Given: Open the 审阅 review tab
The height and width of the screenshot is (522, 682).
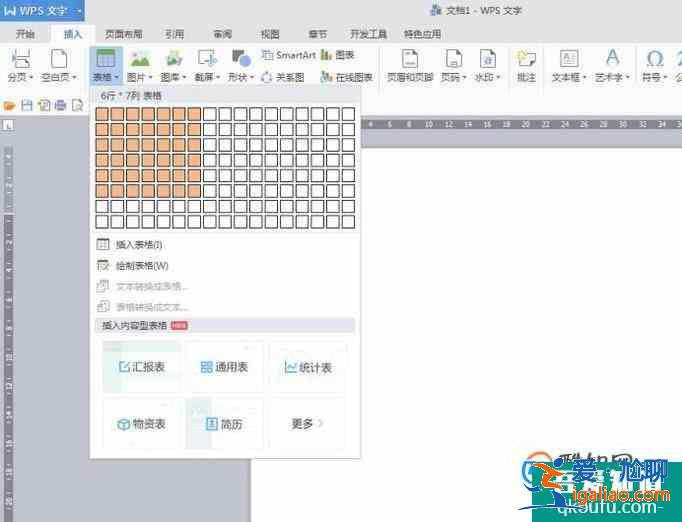Looking at the screenshot, I should 222,34.
